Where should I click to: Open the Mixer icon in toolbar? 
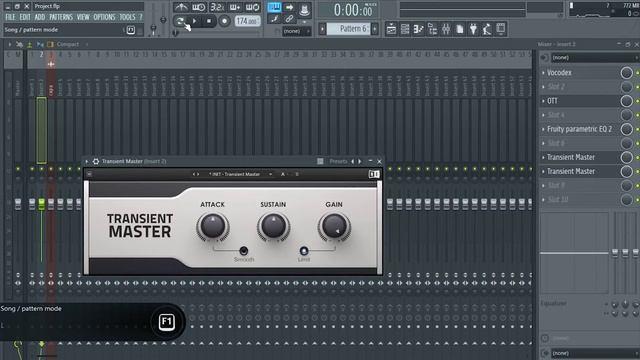446,29
